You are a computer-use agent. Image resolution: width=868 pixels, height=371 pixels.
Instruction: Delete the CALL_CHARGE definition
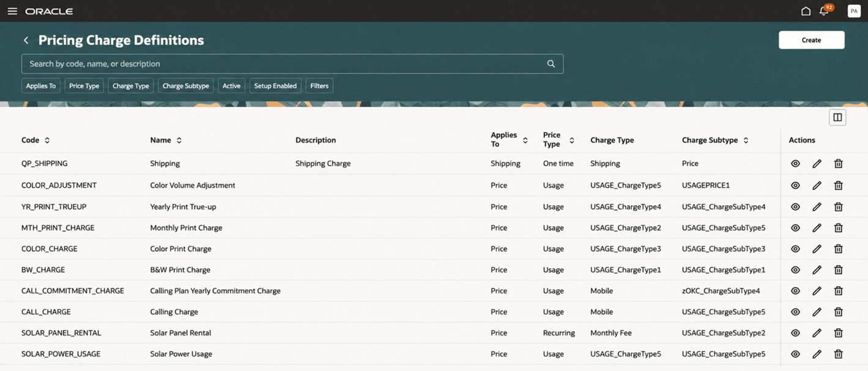[839, 312]
